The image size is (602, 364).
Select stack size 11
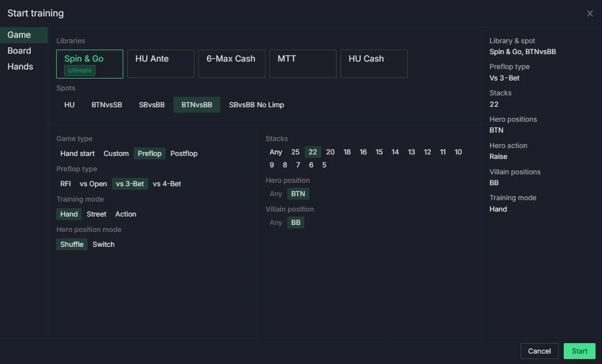(443, 152)
